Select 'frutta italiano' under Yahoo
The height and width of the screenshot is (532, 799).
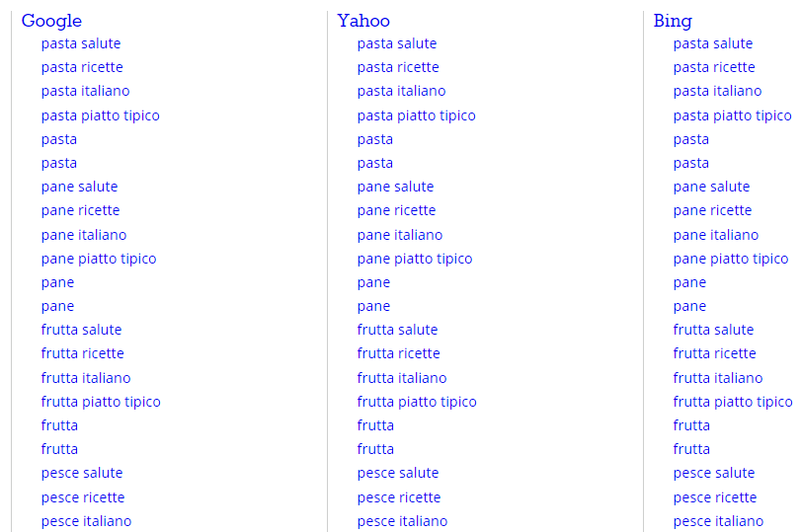pos(402,378)
